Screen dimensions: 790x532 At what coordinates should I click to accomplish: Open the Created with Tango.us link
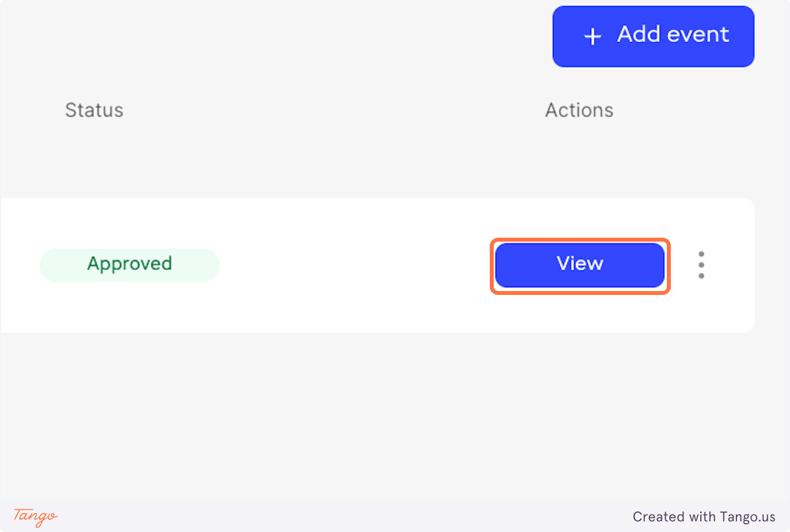coord(704,517)
